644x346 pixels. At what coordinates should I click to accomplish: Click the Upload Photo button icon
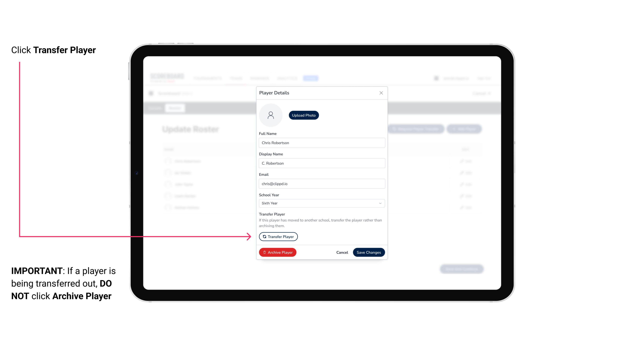pos(303,115)
